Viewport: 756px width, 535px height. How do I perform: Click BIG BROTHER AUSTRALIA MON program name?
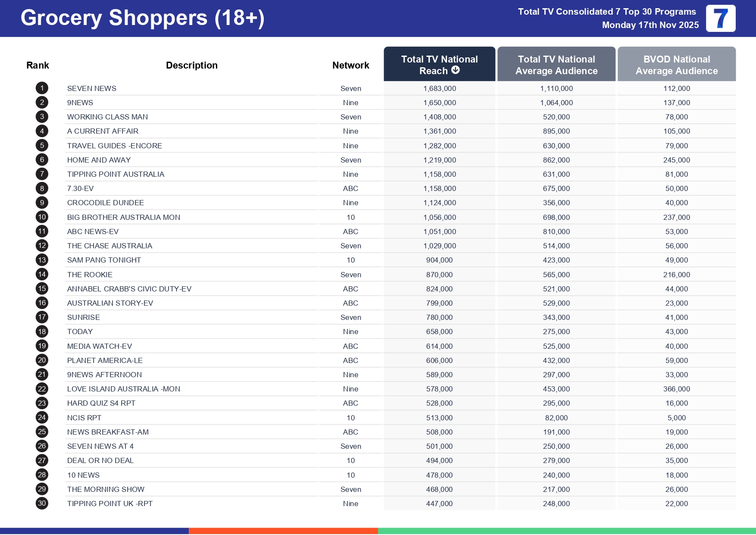123,217
